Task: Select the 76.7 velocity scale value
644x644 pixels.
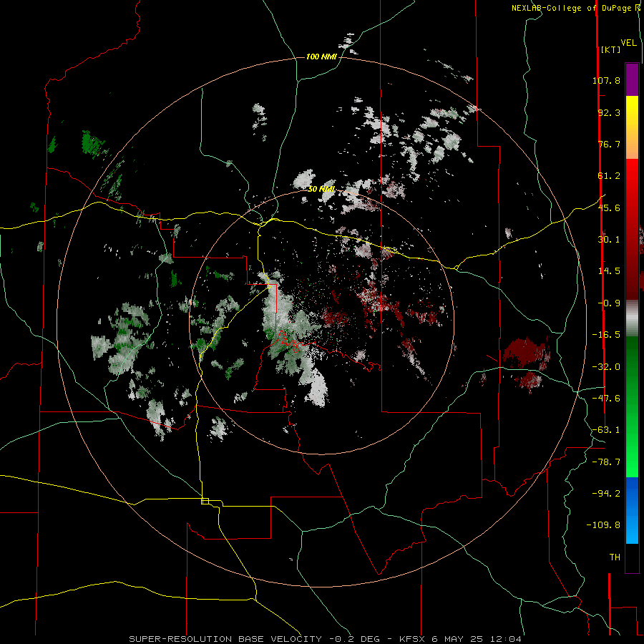Action: point(609,144)
